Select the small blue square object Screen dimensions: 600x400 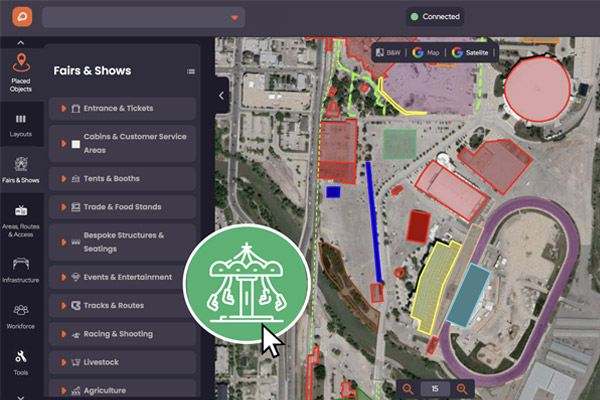pyautogui.click(x=333, y=192)
